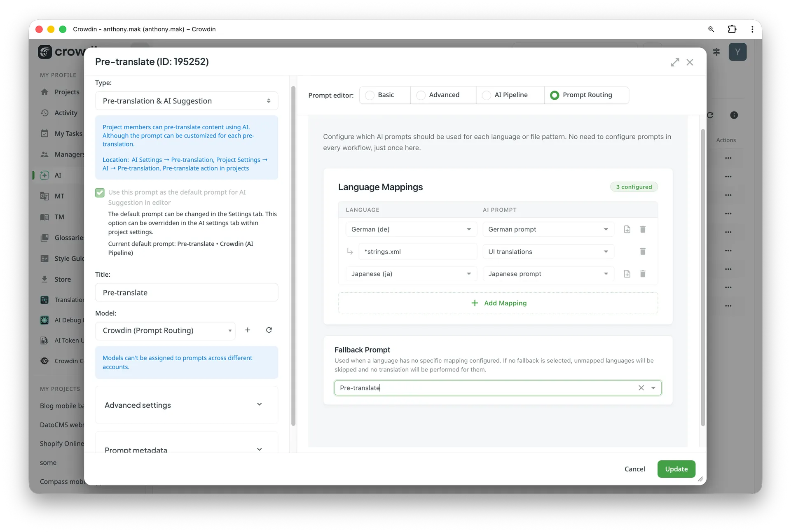Refresh the model list next to Crowdin (Prompt Routing)
Screen dimensions: 791x532
[269, 330]
